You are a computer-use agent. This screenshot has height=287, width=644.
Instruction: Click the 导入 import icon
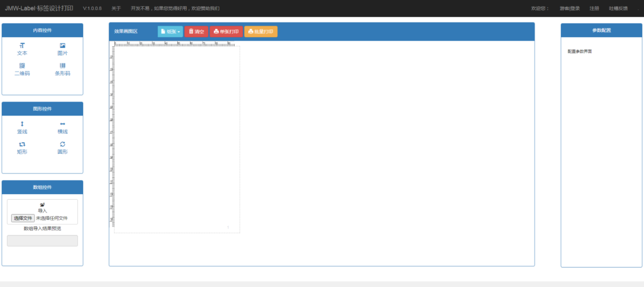(42, 205)
